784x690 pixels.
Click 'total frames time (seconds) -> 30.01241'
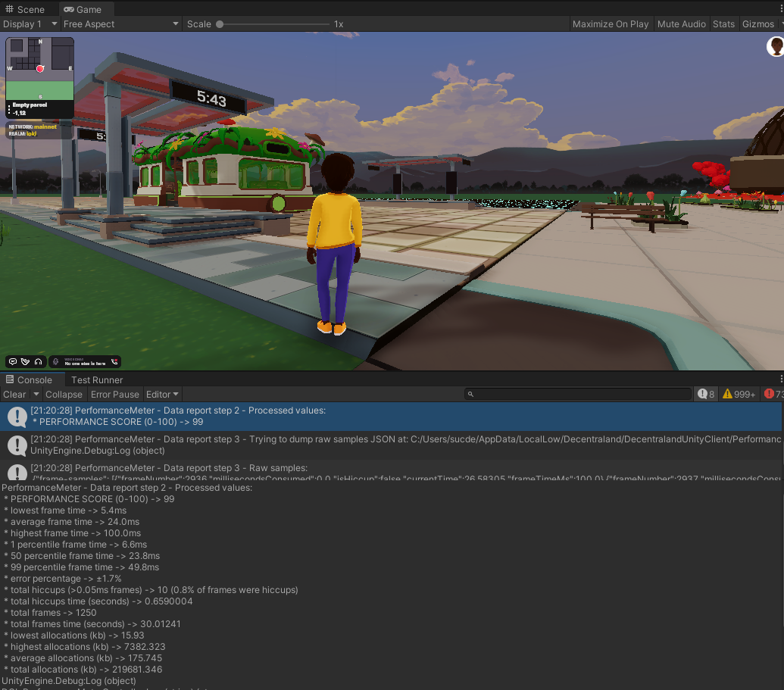[92, 624]
